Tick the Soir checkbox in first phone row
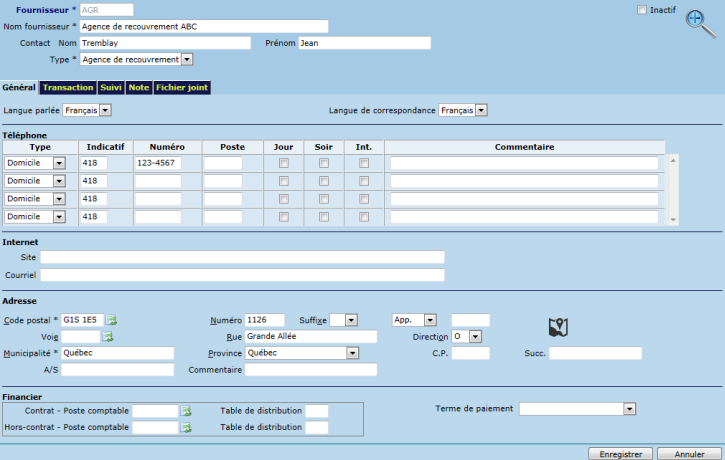Screen dimensions: 725x460 click(324, 163)
